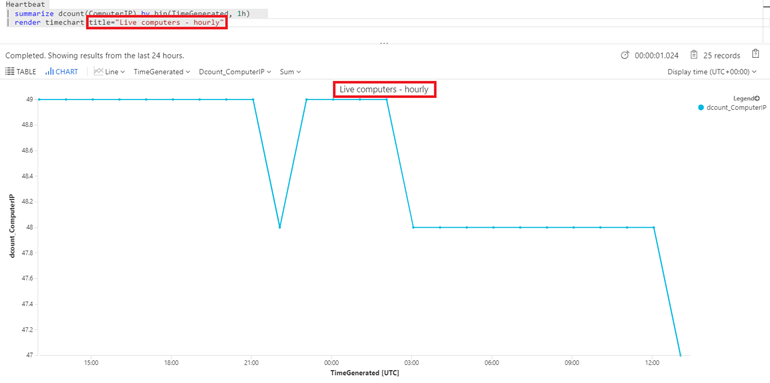Screen dimensions: 770x383
Task: Switch to the CHART results view
Action: click(61, 72)
